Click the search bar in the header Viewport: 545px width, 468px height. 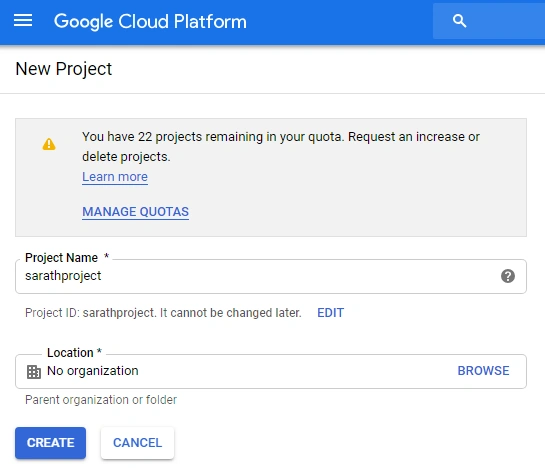[x=489, y=21]
